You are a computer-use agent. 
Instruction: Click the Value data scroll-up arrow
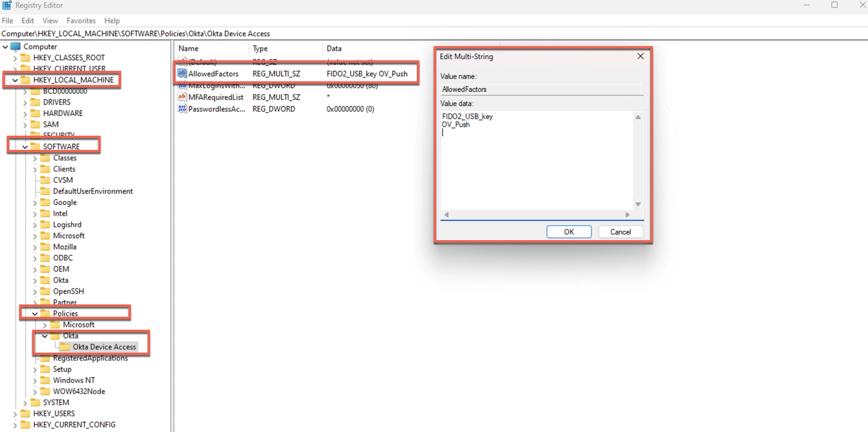(638, 117)
